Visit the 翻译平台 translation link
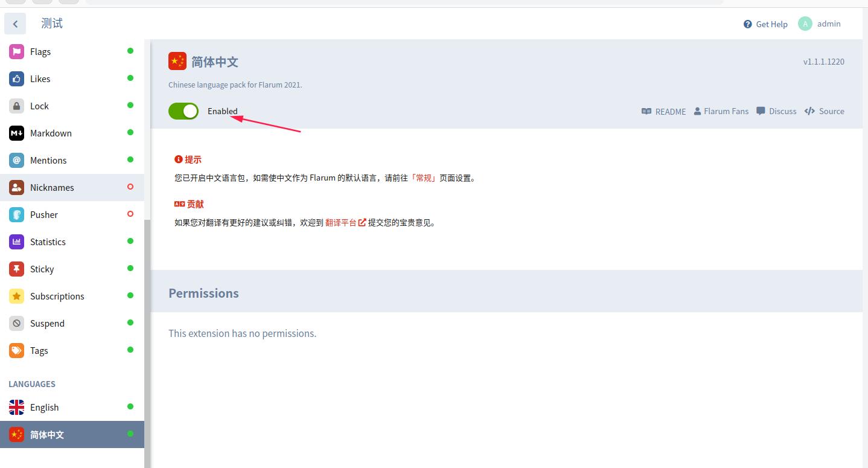 (x=341, y=222)
